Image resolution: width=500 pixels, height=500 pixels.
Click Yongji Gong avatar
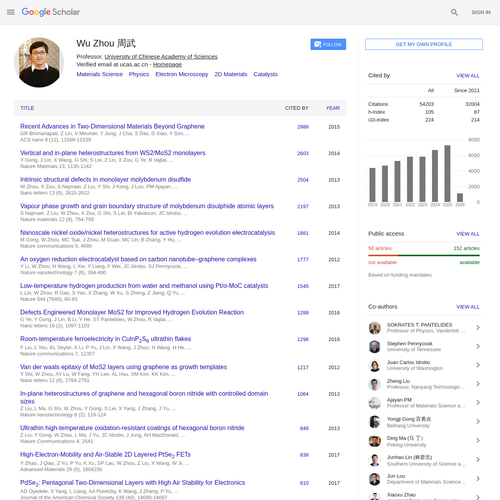(375, 422)
